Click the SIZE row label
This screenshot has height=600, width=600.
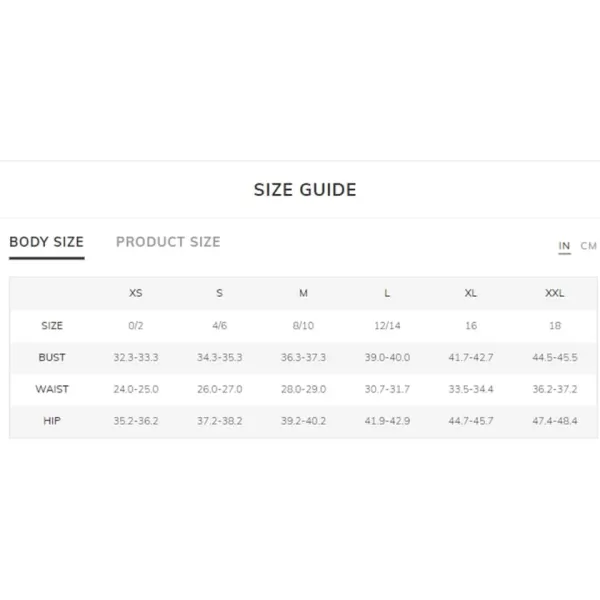tap(52, 326)
